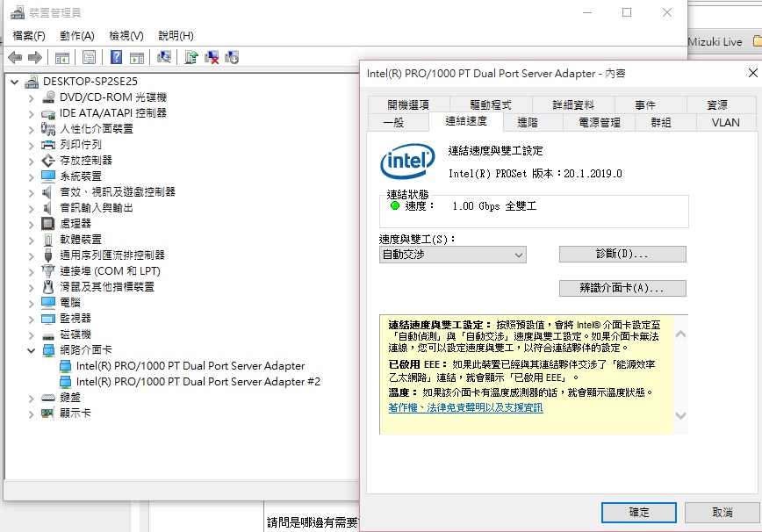Open the 著作權、法律免責聲明以及支援資訊 link
The width and height of the screenshot is (762, 532).
point(465,407)
